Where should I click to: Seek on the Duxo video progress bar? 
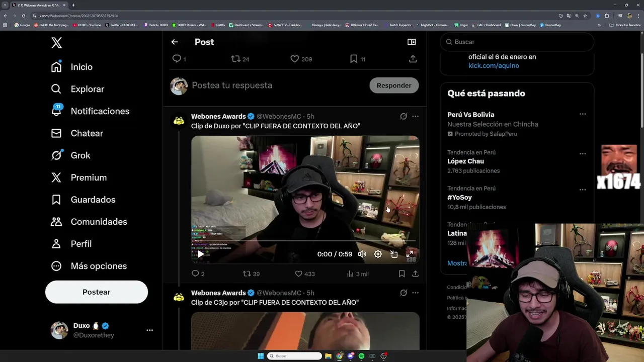click(305, 242)
